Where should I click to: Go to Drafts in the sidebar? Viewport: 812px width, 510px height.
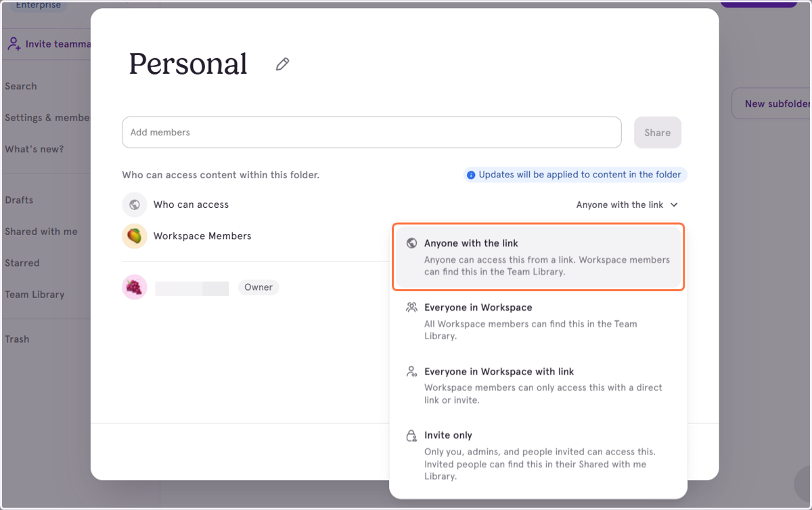(19, 200)
